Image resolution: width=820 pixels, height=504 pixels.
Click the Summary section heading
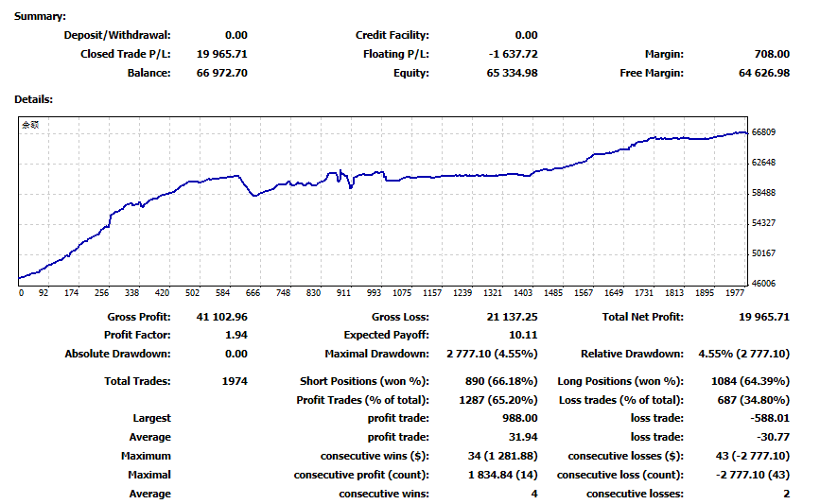click(40, 17)
